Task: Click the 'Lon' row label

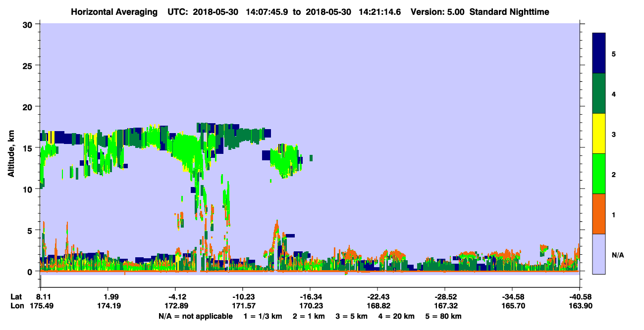Action: 17,306
